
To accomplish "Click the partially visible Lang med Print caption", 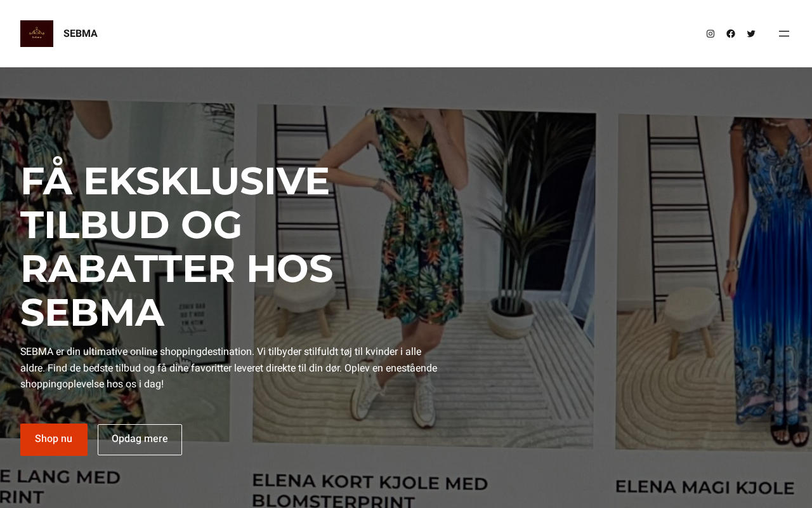I will coord(60,486).
